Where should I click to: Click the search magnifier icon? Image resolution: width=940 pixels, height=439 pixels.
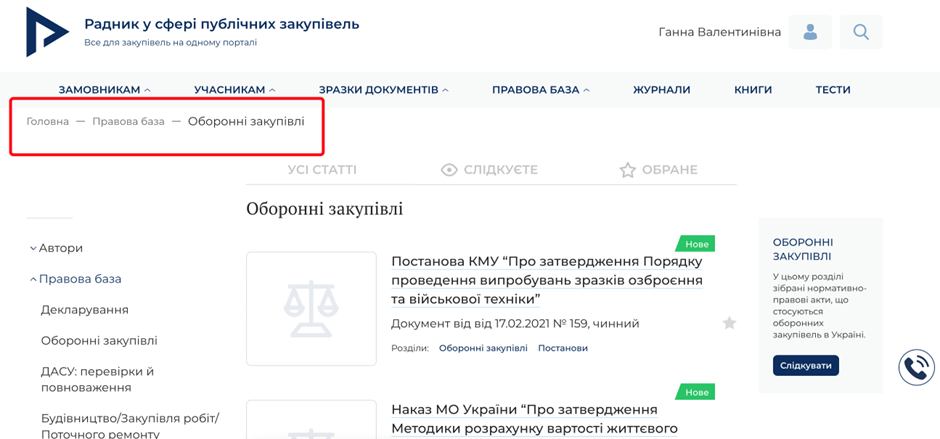860,32
